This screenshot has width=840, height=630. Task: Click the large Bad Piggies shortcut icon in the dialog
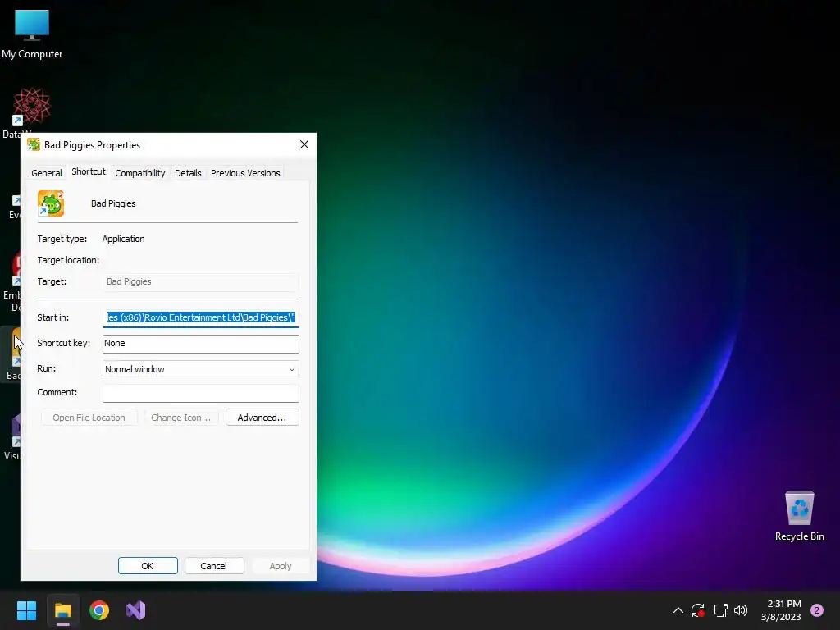coord(51,203)
